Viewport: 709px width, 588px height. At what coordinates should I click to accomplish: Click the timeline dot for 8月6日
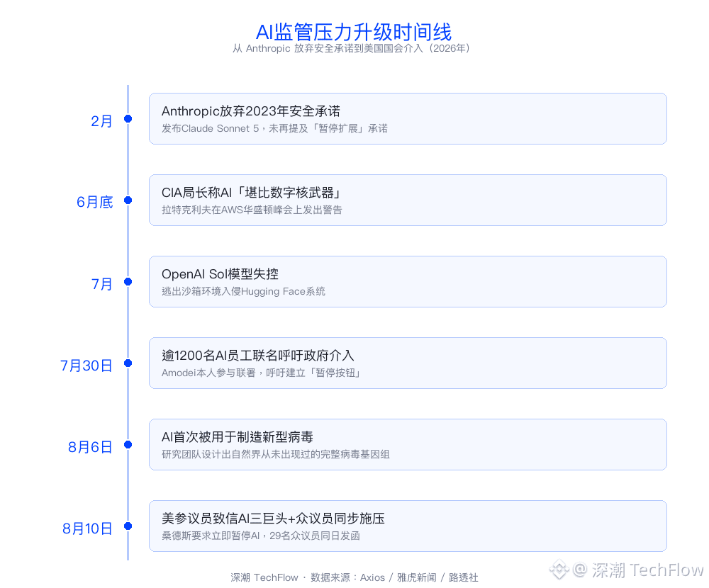128,445
